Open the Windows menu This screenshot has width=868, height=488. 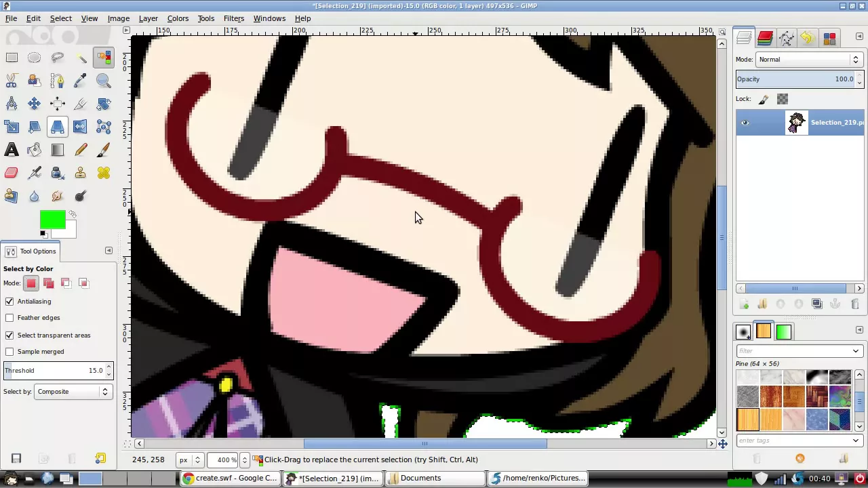click(269, 18)
